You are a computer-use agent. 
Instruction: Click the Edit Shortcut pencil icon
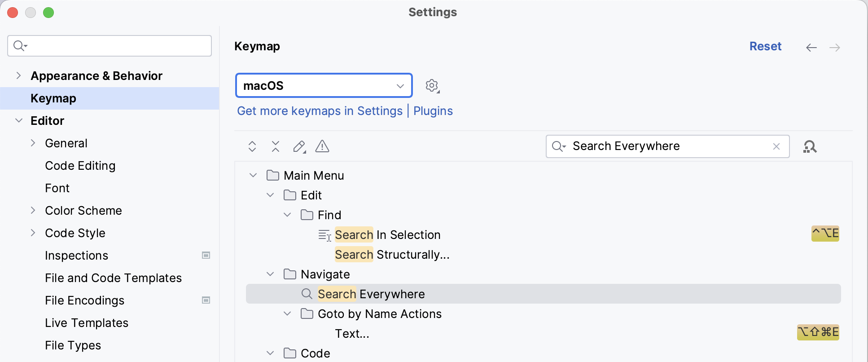[x=299, y=146]
